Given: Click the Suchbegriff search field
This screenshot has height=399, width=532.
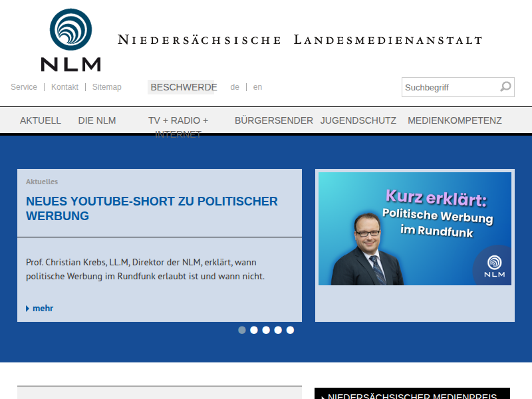Looking at the screenshot, I should (458, 87).
